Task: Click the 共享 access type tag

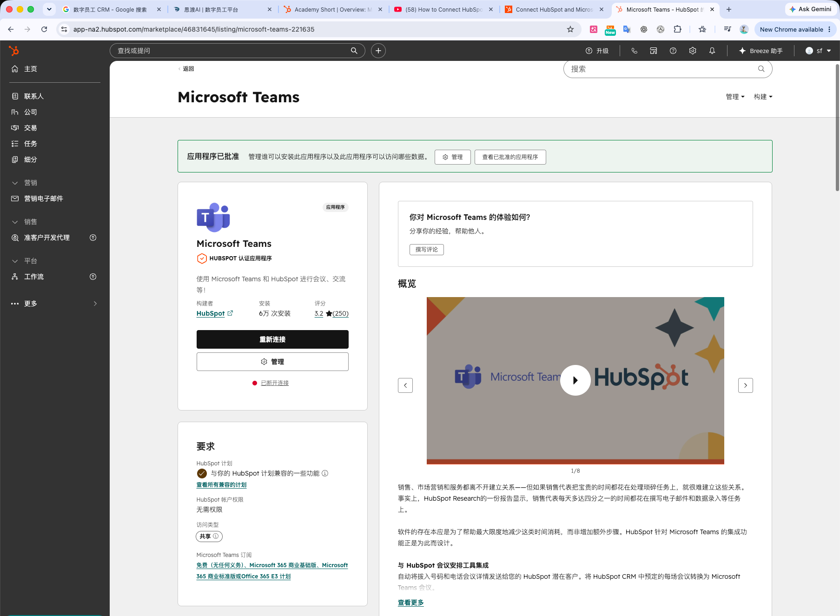Action: coord(209,537)
